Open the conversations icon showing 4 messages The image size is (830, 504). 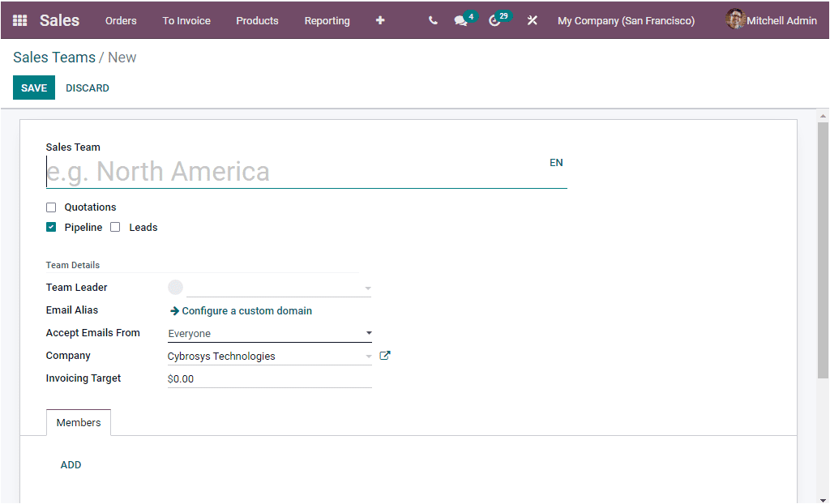tap(460, 20)
